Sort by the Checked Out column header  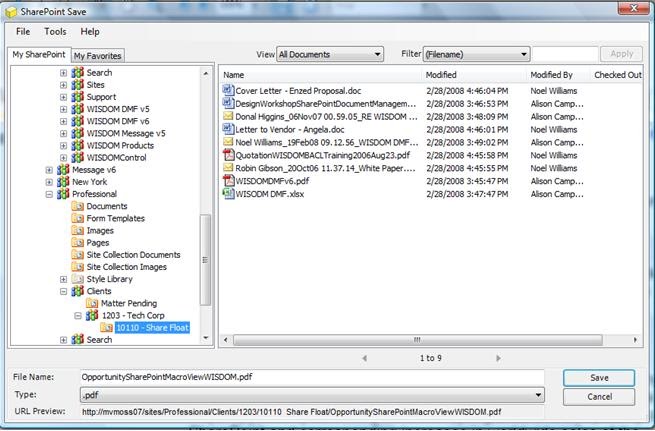(617, 75)
